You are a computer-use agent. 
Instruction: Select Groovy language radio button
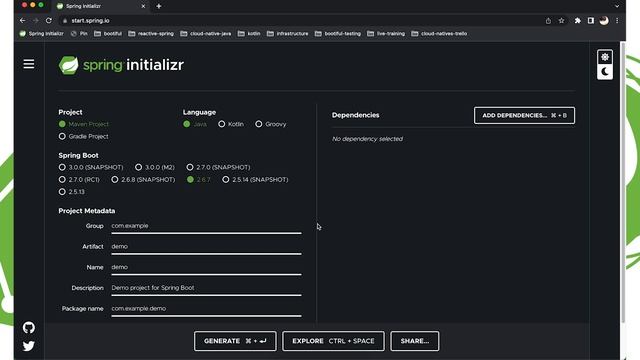point(259,124)
